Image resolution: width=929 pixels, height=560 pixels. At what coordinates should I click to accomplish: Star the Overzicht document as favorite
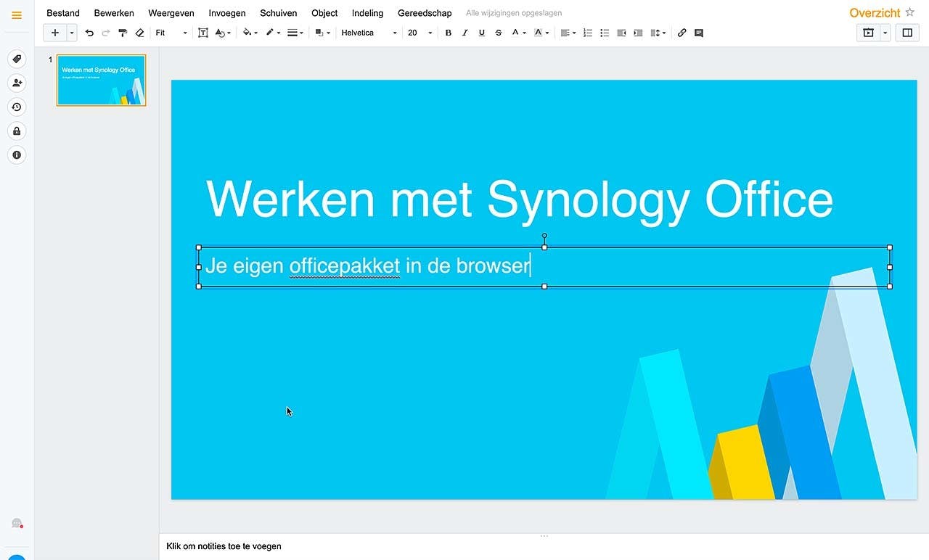(x=909, y=12)
